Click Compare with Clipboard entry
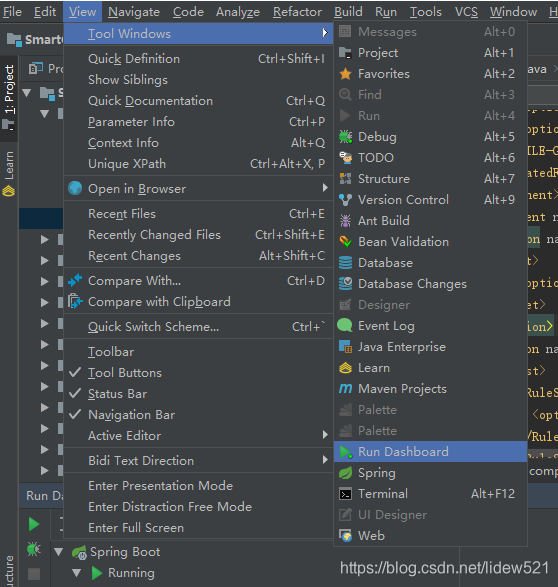This screenshot has width=558, height=587. [x=198, y=302]
